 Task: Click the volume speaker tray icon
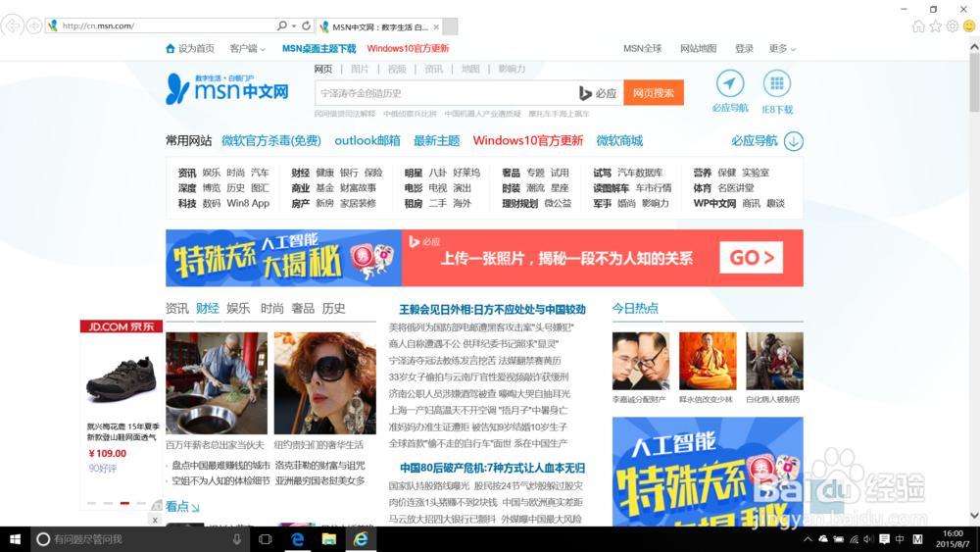(868, 539)
